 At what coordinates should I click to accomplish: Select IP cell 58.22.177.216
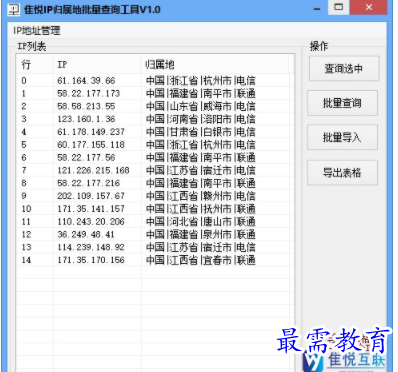pyautogui.click(x=89, y=183)
